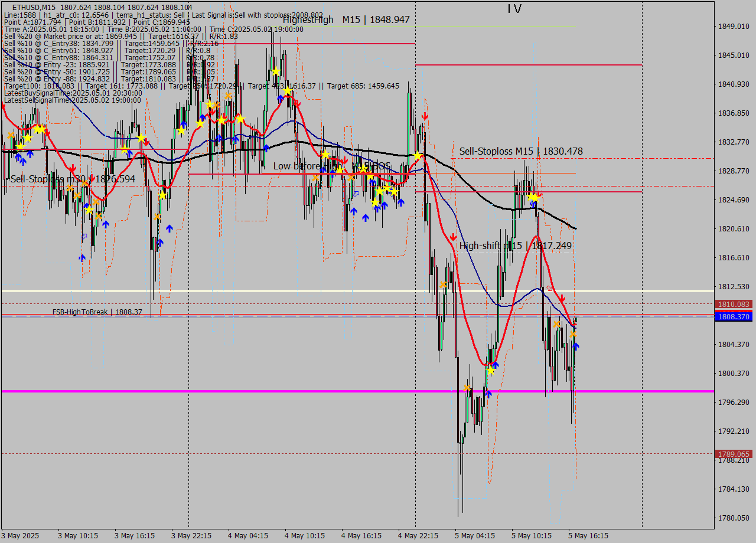Image resolution: width=756 pixels, height=543 pixels.
Task: Select the hollow blue arrow at the 3 May low
Action: coord(84,236)
